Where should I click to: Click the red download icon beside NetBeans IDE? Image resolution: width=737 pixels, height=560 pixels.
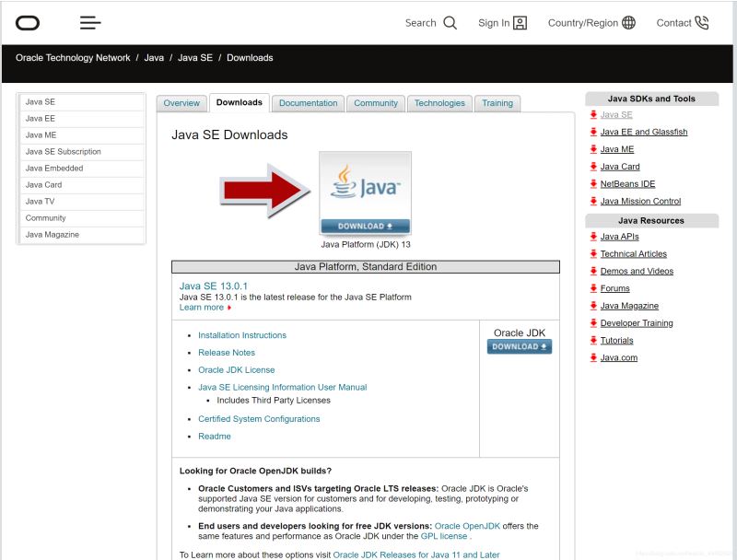tap(593, 183)
